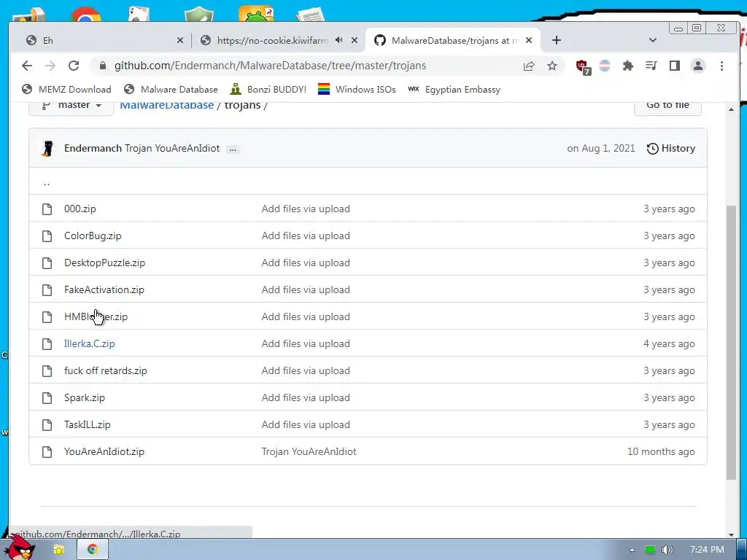Go back to the previous page
This screenshot has width=747, height=560.
(x=27, y=66)
